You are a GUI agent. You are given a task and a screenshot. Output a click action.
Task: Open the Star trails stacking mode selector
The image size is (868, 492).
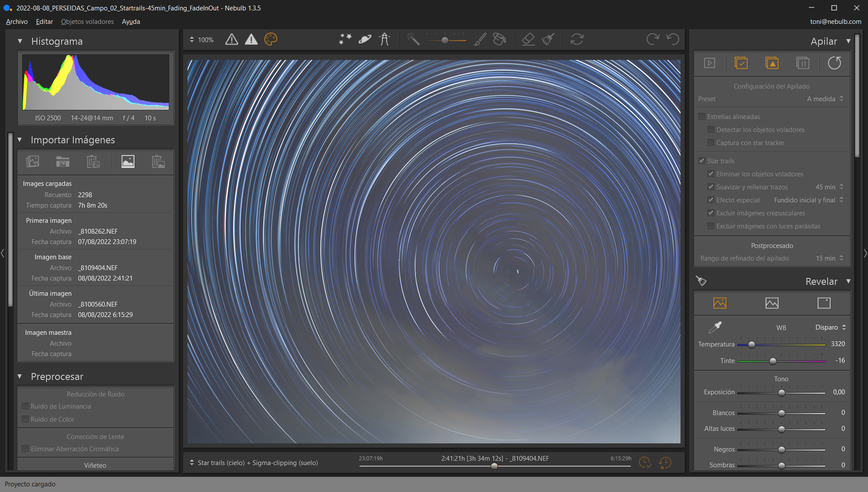(x=254, y=463)
